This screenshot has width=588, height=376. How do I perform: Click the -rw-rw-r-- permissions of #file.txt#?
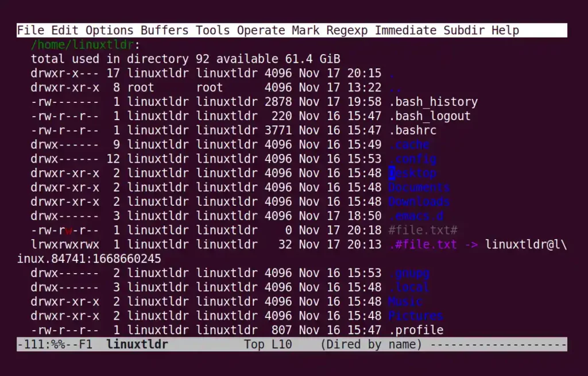click(x=65, y=231)
